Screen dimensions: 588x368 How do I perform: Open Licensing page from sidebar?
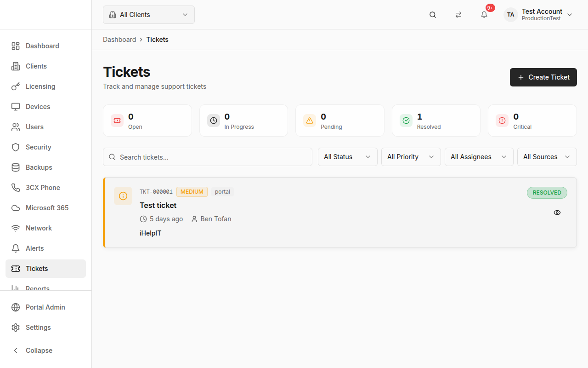[x=45, y=86]
